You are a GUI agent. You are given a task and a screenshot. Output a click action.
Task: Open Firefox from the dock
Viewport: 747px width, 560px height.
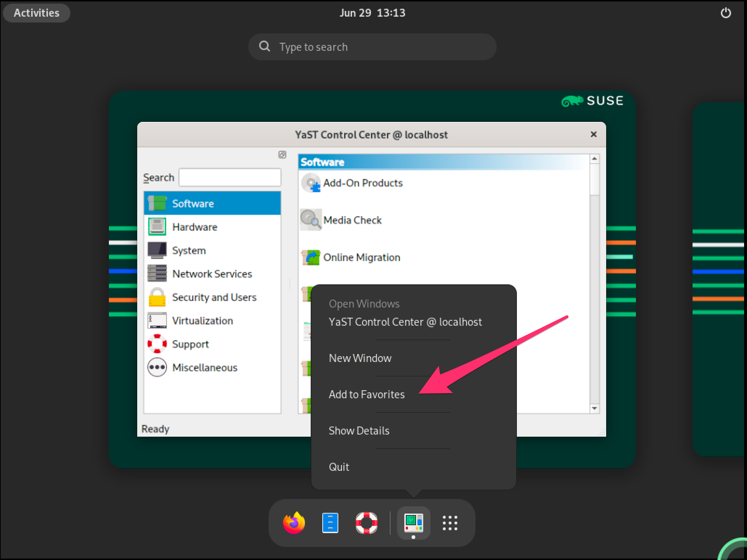(294, 523)
